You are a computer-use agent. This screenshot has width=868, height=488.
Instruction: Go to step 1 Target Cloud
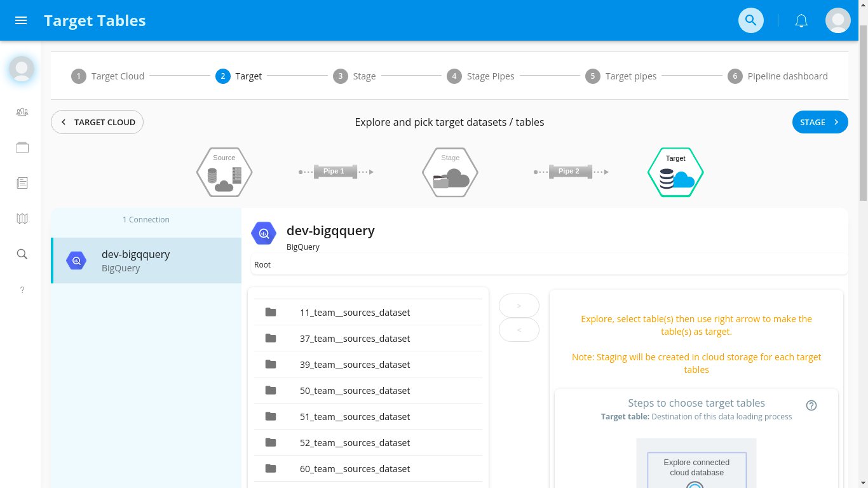coord(108,76)
